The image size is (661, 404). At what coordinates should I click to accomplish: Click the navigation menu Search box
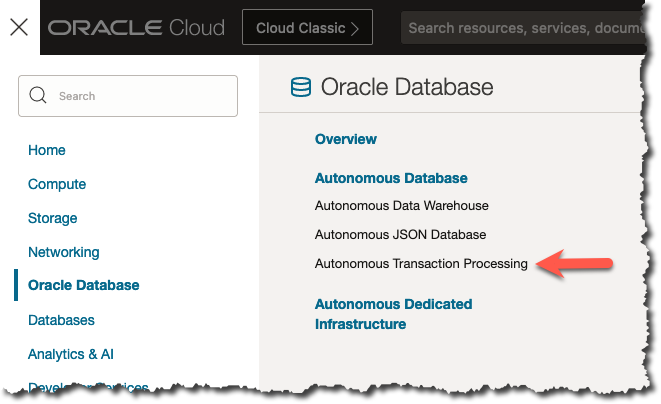pyautogui.click(x=128, y=96)
